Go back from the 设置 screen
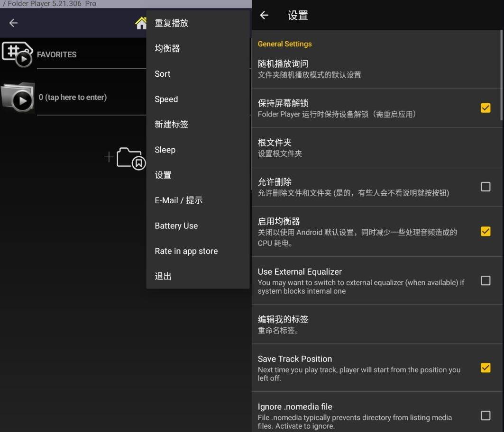This screenshot has width=504, height=432. click(x=264, y=15)
